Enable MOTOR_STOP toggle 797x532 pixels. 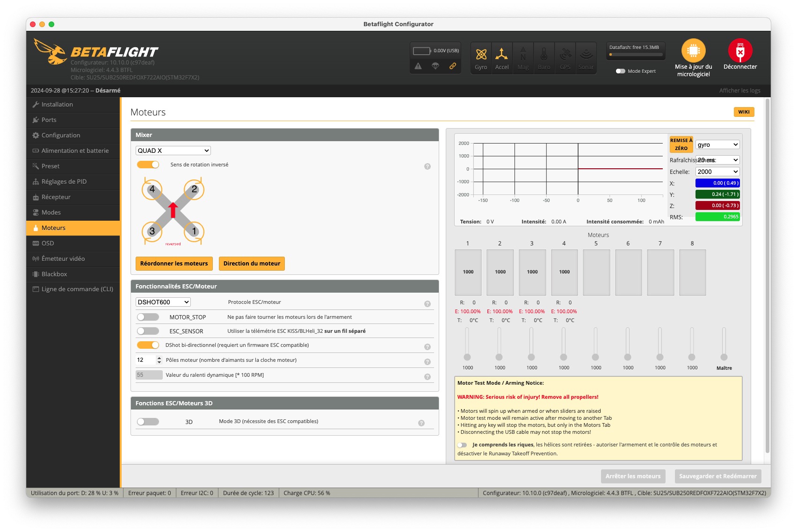[x=148, y=317]
